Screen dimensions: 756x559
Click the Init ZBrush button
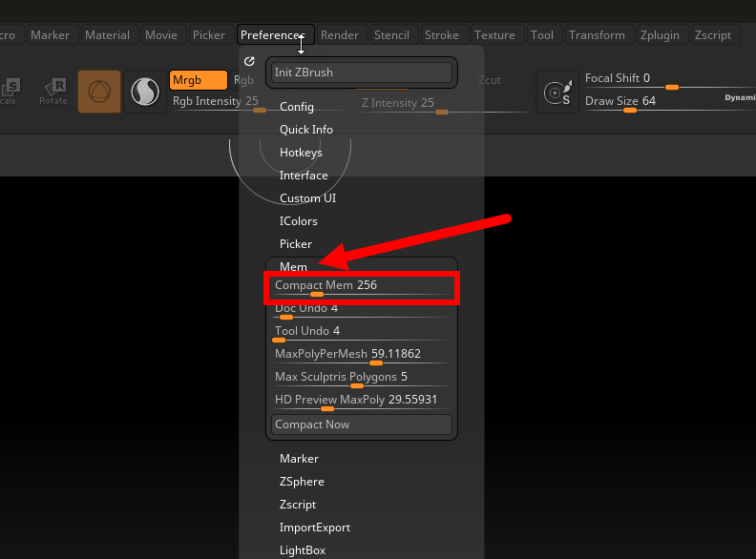362,72
